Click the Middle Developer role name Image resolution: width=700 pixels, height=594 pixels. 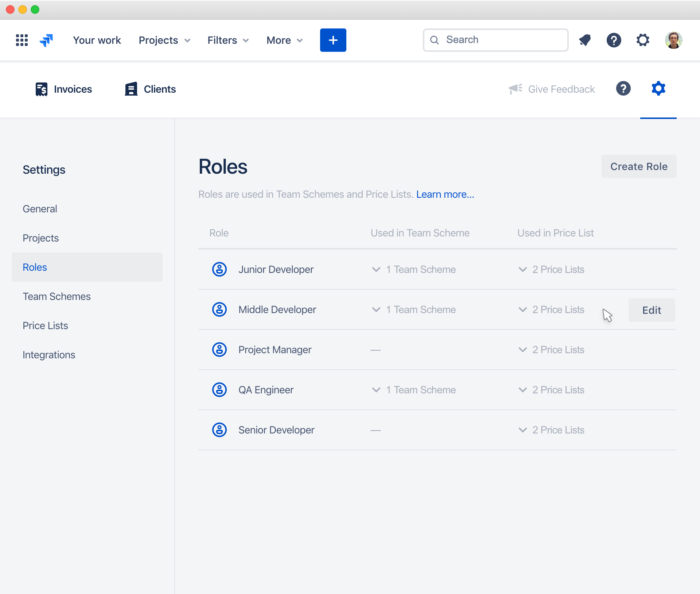[x=277, y=309]
